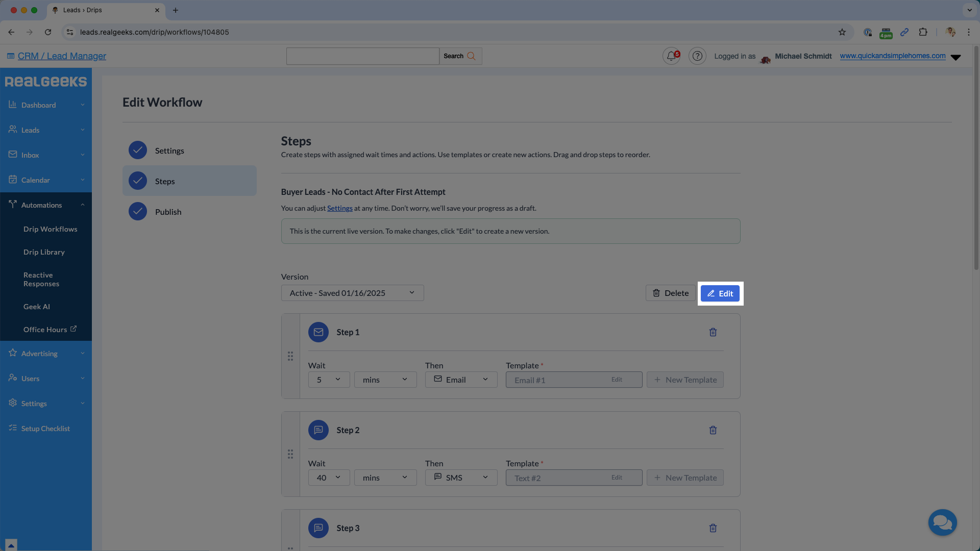Open the account dropdown arrow near quickandsimplehomes.com
Viewport: 980px width, 551px height.
pyautogui.click(x=956, y=57)
